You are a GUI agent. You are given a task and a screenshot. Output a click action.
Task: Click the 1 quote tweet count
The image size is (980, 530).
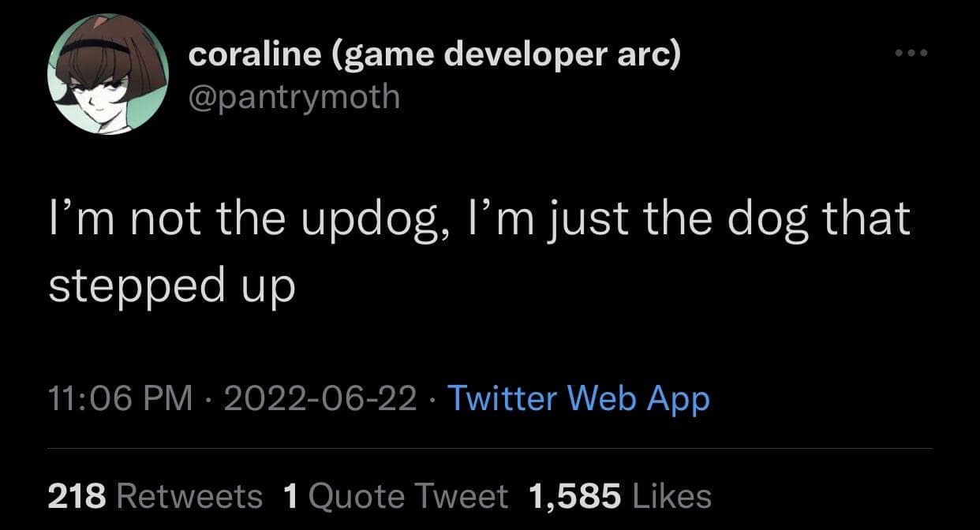pyautogui.click(x=290, y=496)
